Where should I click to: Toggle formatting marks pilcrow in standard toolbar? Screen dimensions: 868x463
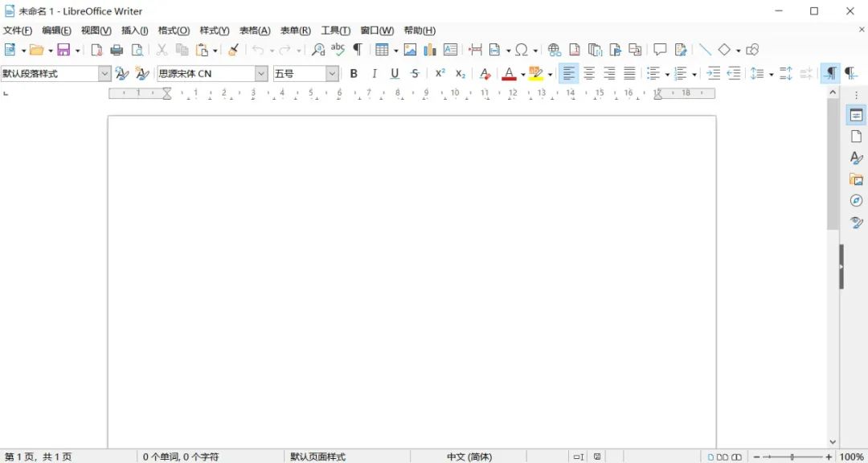click(x=358, y=50)
